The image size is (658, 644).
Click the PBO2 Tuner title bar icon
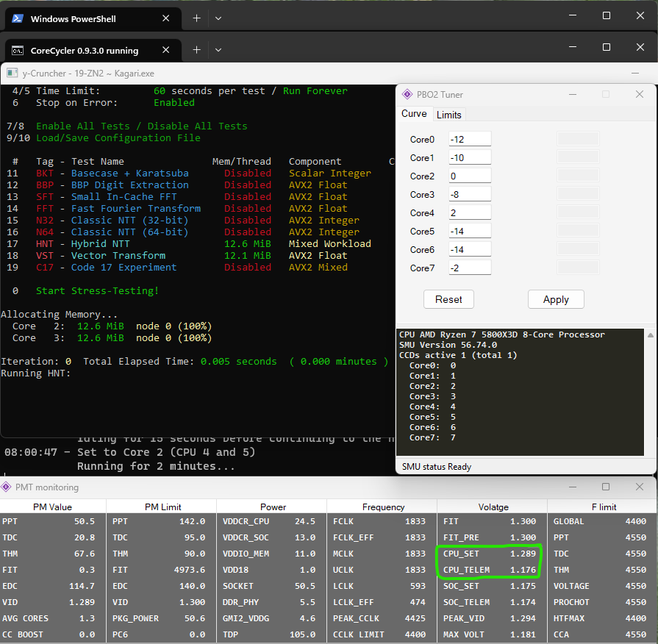click(x=407, y=94)
